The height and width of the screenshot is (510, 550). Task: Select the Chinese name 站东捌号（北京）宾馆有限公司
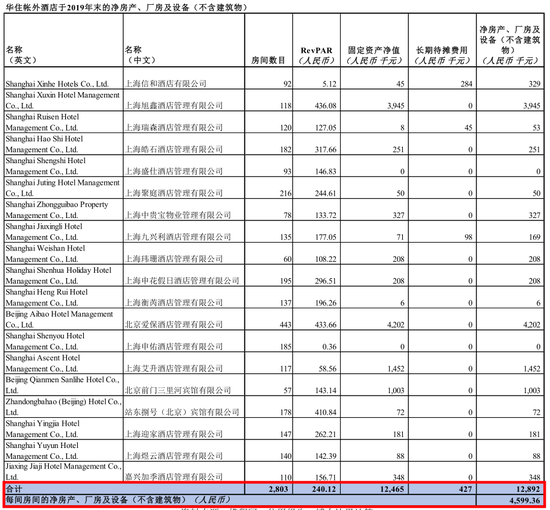click(x=182, y=412)
